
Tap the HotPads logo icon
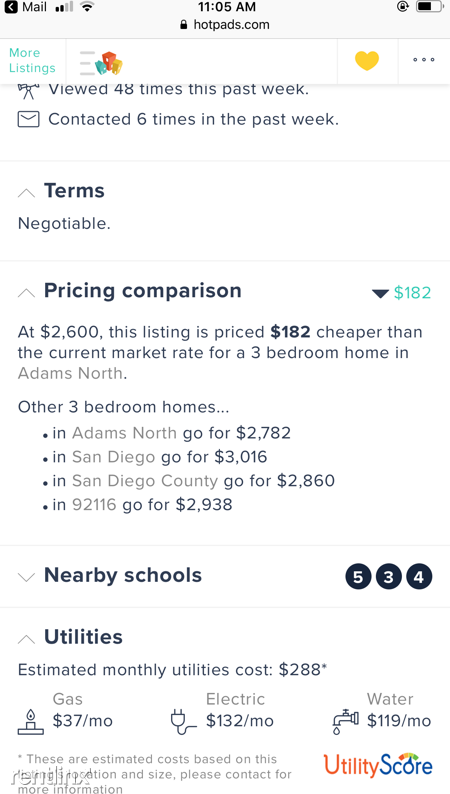(x=101, y=63)
